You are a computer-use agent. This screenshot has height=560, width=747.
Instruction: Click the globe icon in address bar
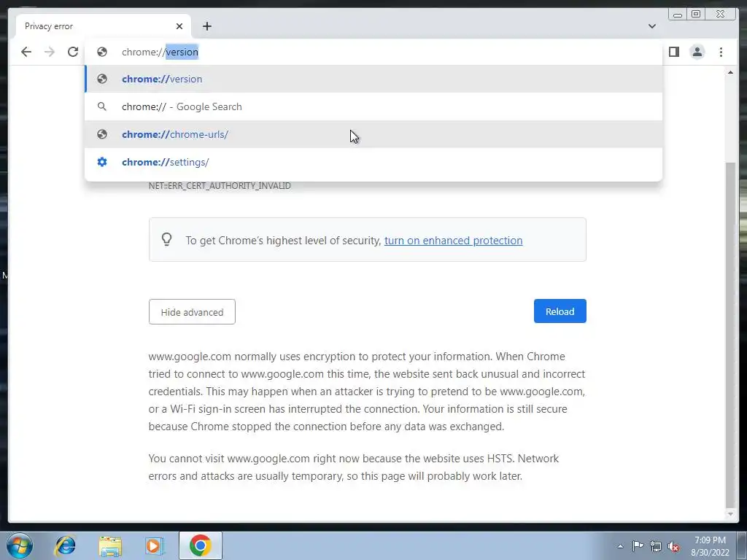pos(102,52)
